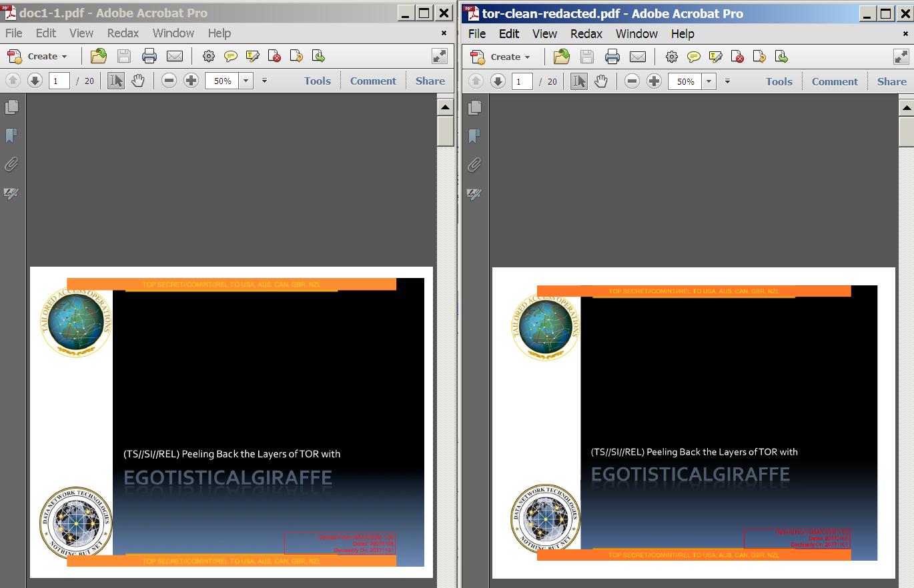Open Tools pane in tor-clean-redacted.pdf window
The width and height of the screenshot is (914, 588).
(779, 81)
